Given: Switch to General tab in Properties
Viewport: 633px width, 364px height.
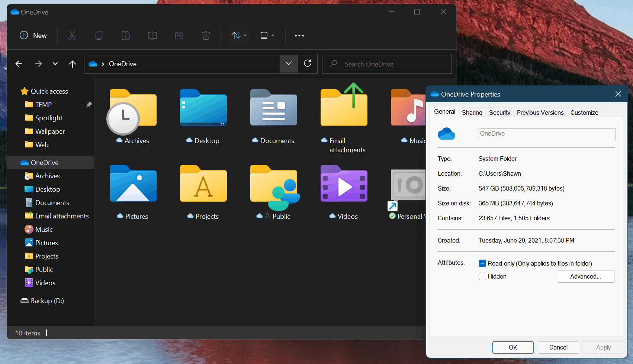Looking at the screenshot, I should (444, 111).
